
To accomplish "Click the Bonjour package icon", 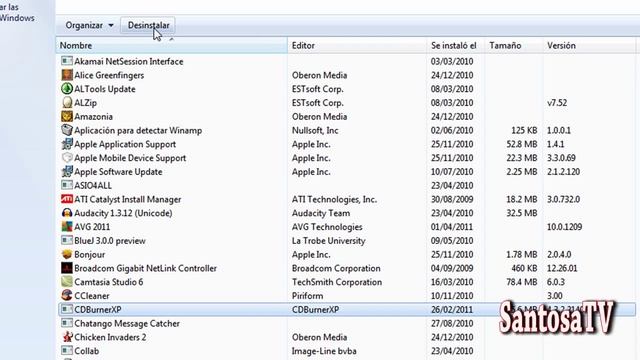I will coord(67,254).
